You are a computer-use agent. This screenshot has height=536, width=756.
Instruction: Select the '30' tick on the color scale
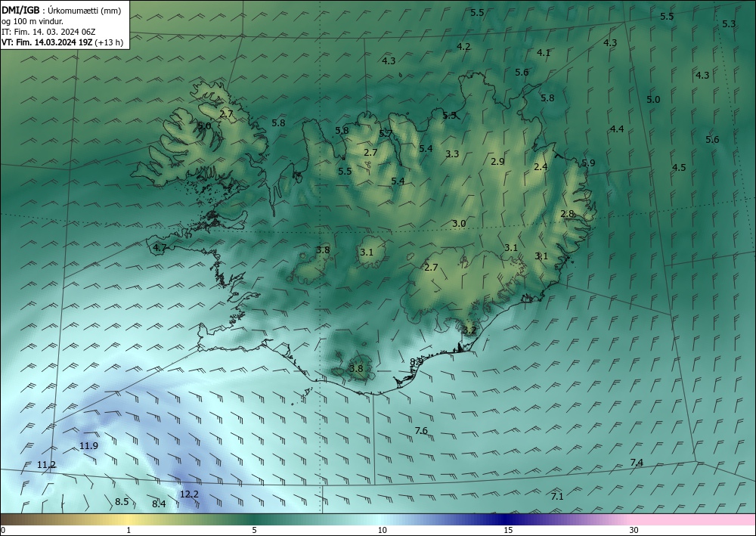[x=634, y=531]
